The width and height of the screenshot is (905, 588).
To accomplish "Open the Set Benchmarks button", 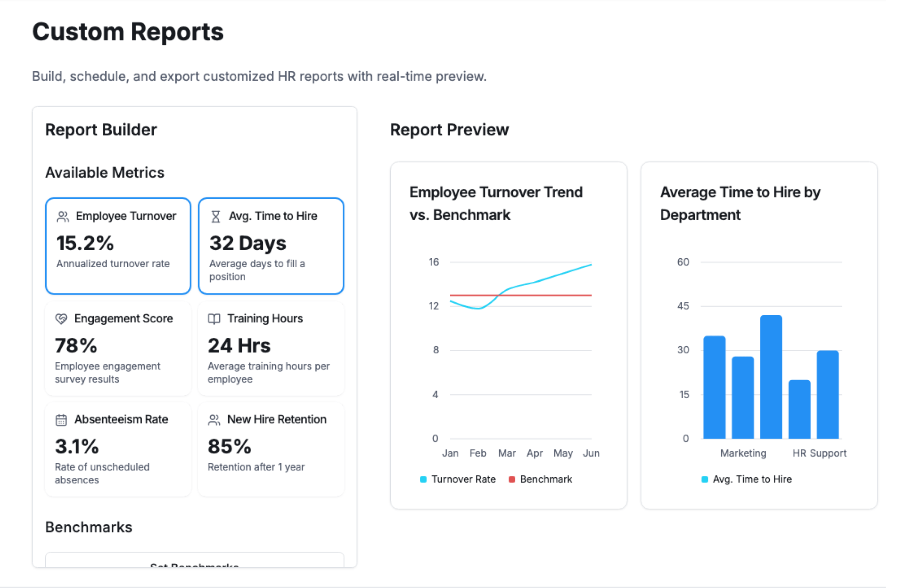I will 194,562.
